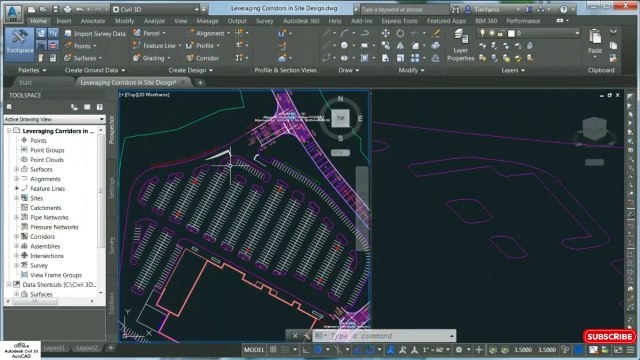The width and height of the screenshot is (640, 360).
Task: Click the new drawing tab plus button
Action: (200, 82)
